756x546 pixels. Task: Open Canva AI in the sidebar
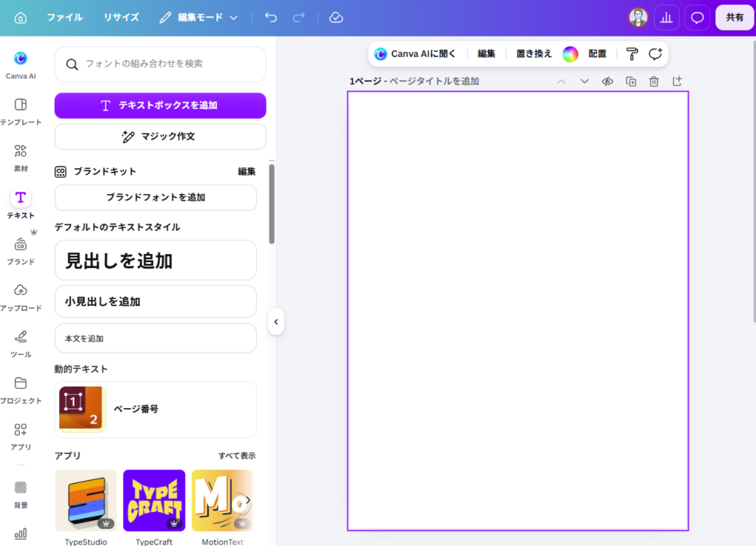(20, 65)
